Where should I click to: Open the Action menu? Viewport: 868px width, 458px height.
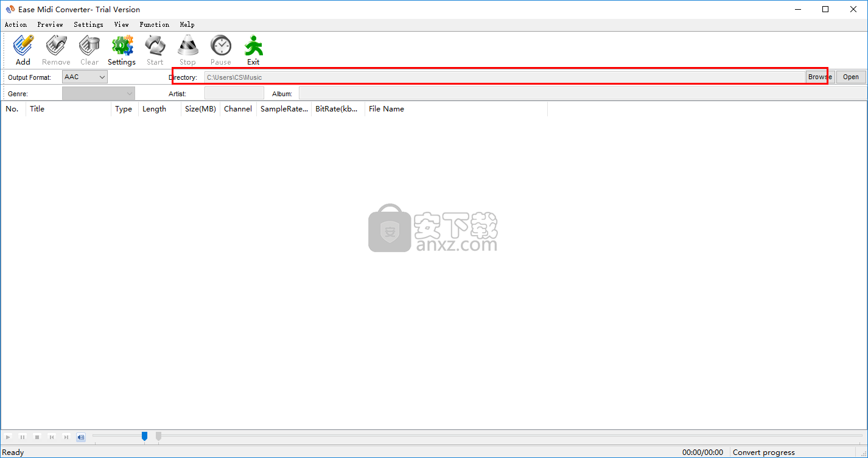tap(16, 24)
